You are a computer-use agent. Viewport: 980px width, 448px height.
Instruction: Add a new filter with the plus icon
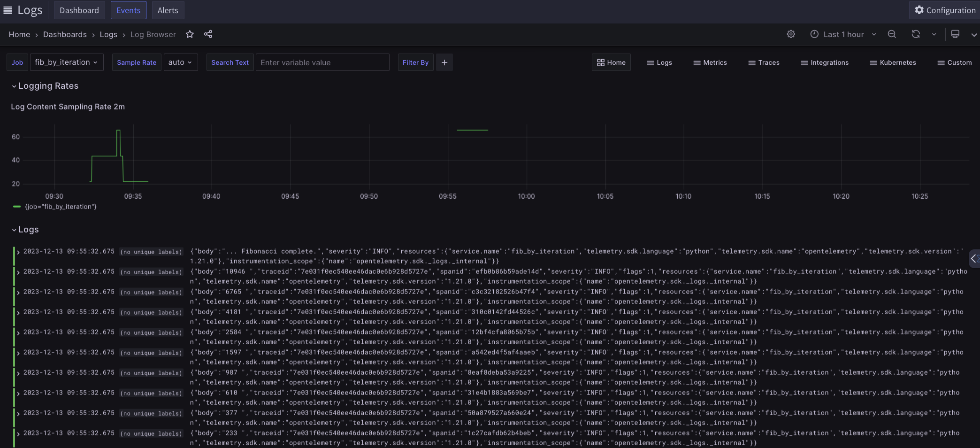tap(444, 62)
